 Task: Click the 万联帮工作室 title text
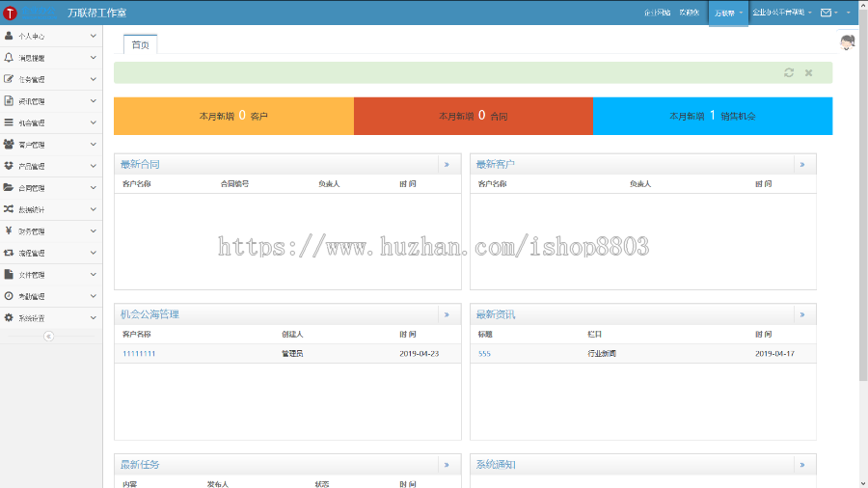[x=96, y=13]
